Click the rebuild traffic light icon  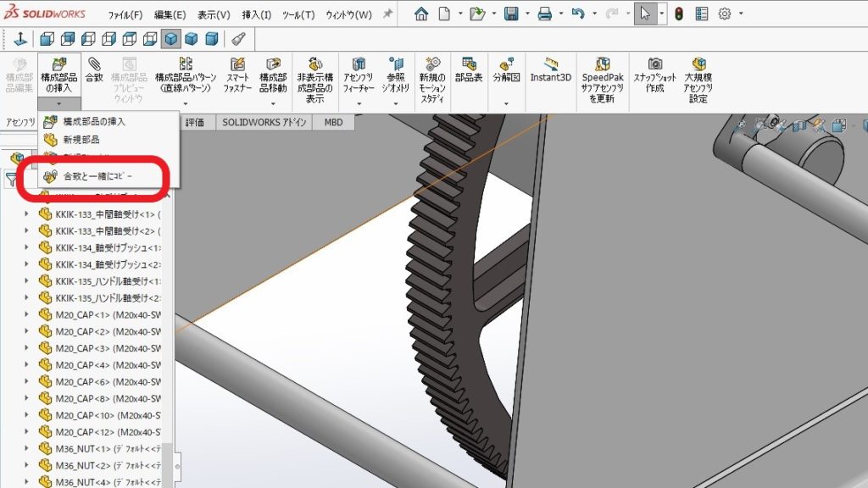tap(679, 14)
